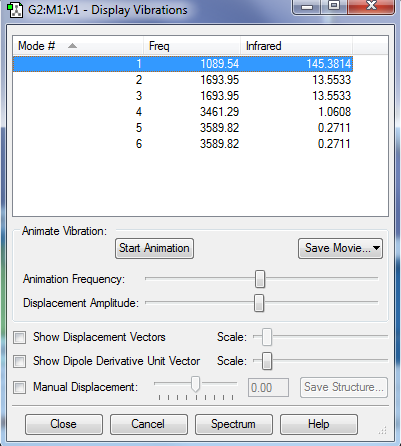
Task: Start the vibration animation
Action: [154, 248]
